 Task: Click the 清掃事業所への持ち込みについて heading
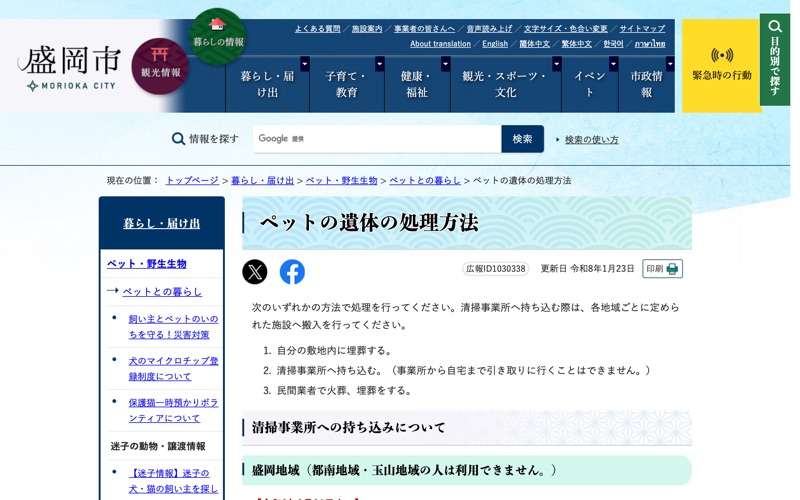coord(348,428)
